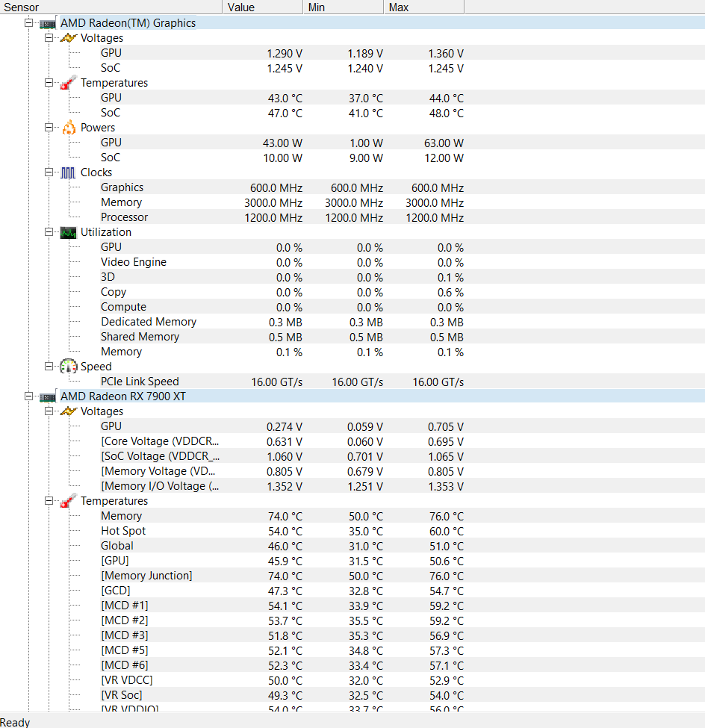
Task: Click the flame Powers icon
Action: point(68,128)
